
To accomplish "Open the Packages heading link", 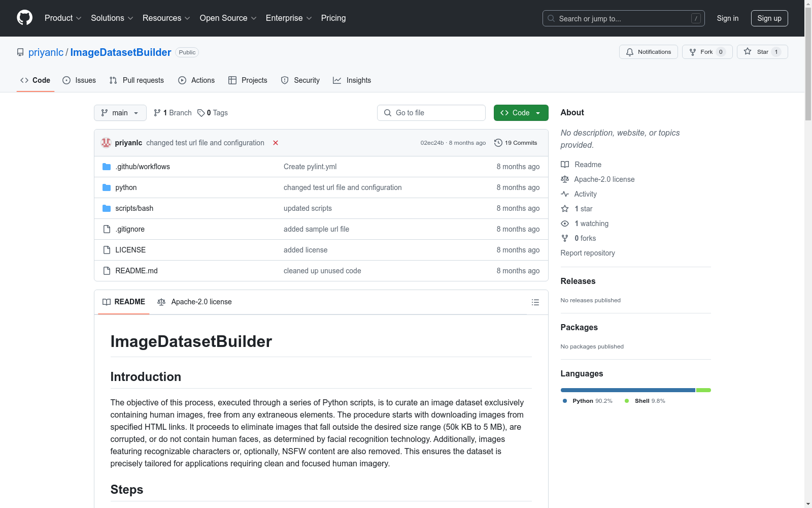I will click(579, 327).
